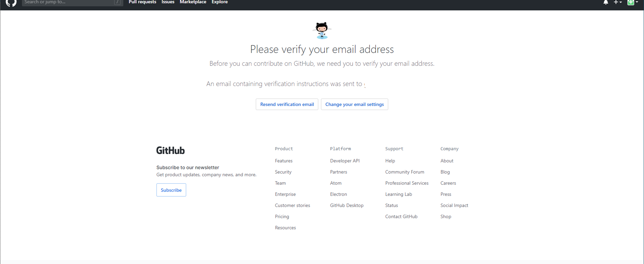This screenshot has height=264, width=644.
Task: Focus the Search or jump to field
Action: 72,2
